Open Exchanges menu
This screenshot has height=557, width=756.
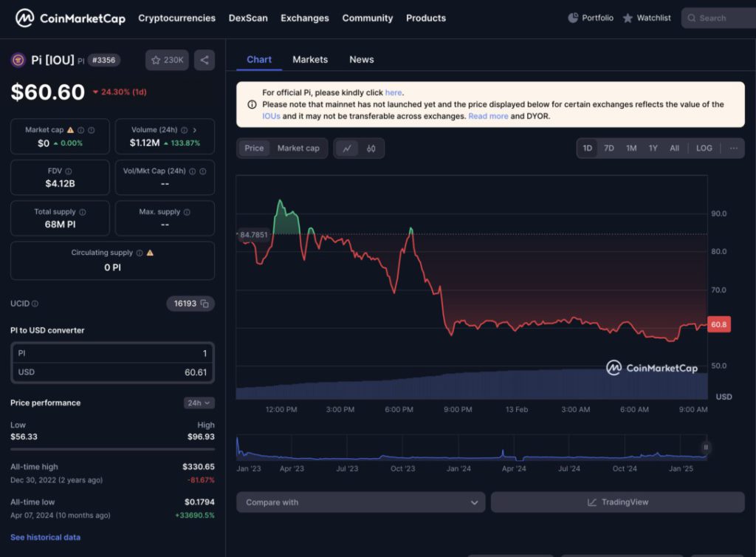tap(305, 18)
